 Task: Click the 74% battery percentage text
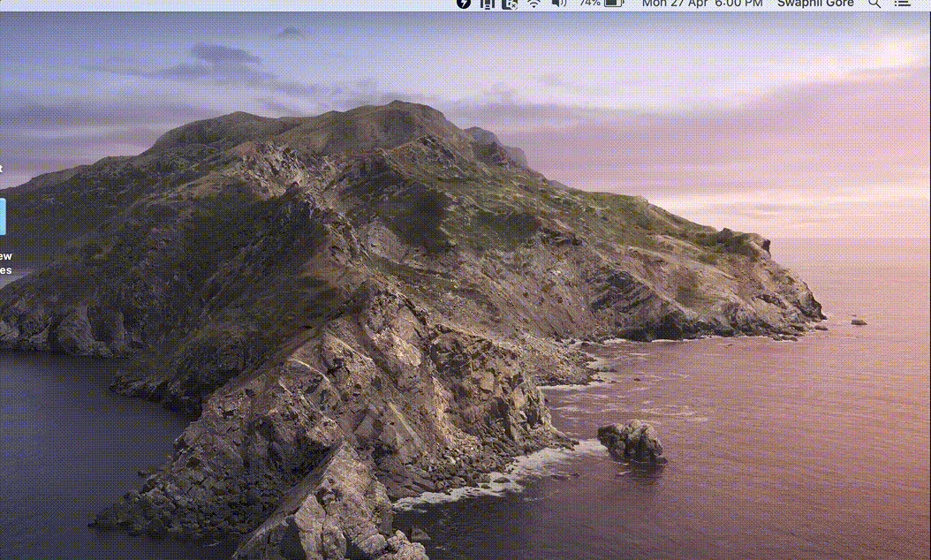pos(591,4)
